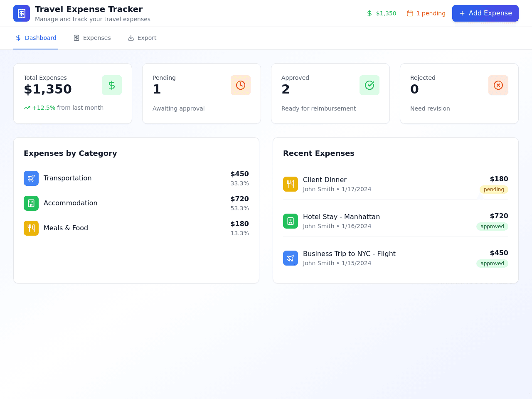532x399 pixels.
Task: Click the Awaiting approval text
Action: pyautogui.click(x=179, y=108)
